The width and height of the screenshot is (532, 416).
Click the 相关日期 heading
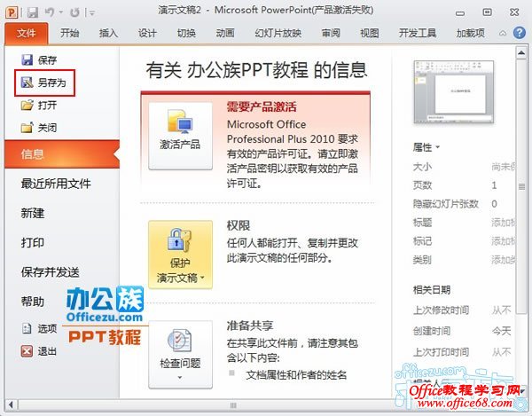[x=432, y=290]
